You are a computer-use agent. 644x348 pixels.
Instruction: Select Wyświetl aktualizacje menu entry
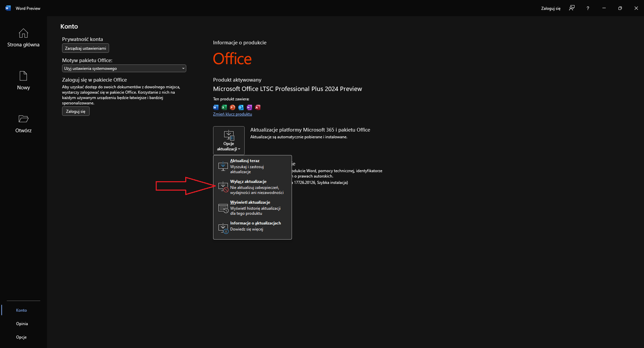tap(253, 208)
